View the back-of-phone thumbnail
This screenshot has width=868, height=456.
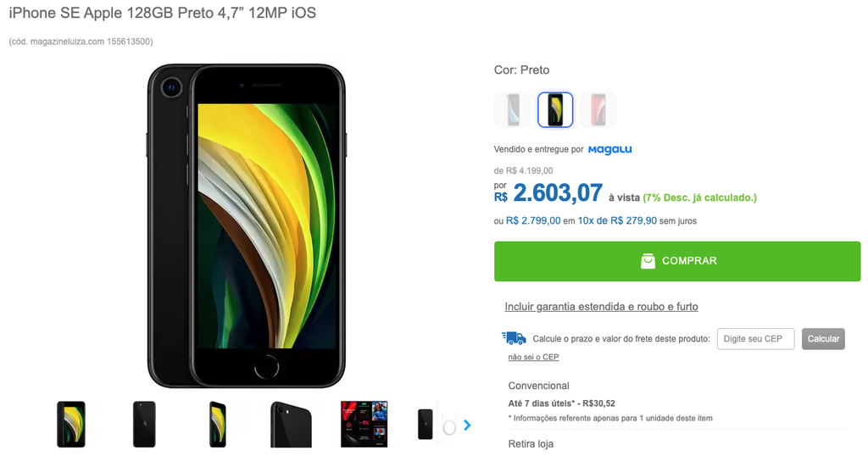144,425
